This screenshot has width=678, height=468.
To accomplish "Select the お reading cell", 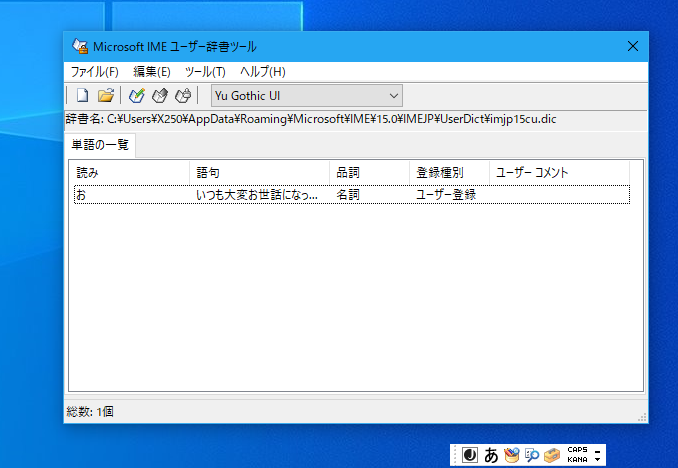I will (81, 195).
